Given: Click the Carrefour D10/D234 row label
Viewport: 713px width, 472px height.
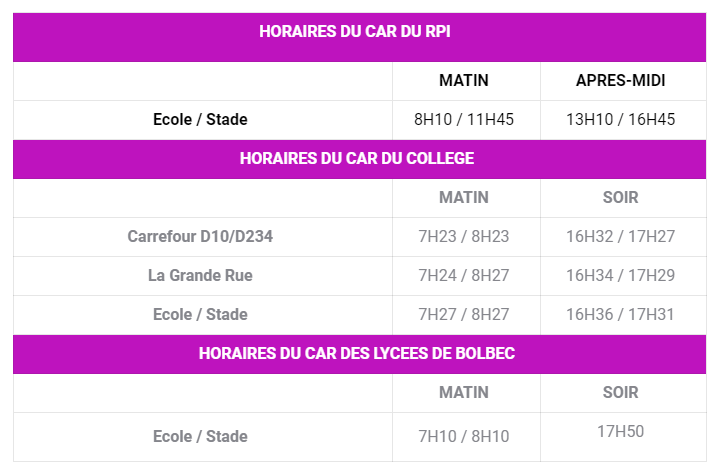Looking at the screenshot, I should click(200, 236).
